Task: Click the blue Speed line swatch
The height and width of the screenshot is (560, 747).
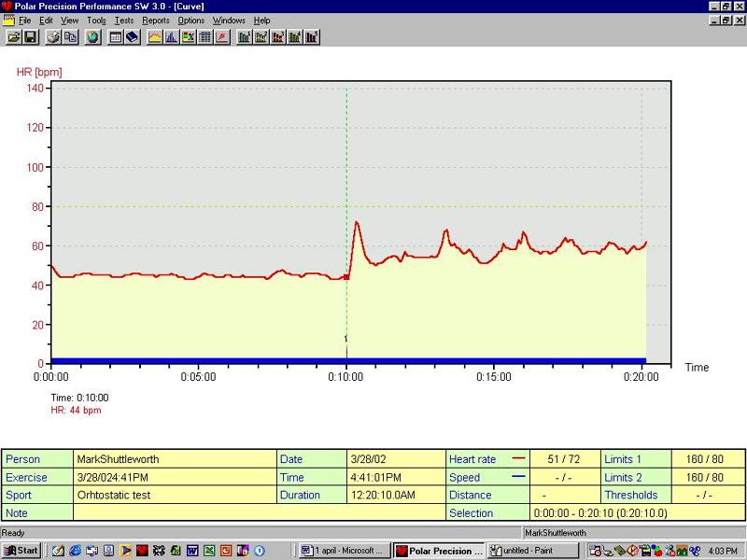Action: click(x=518, y=476)
